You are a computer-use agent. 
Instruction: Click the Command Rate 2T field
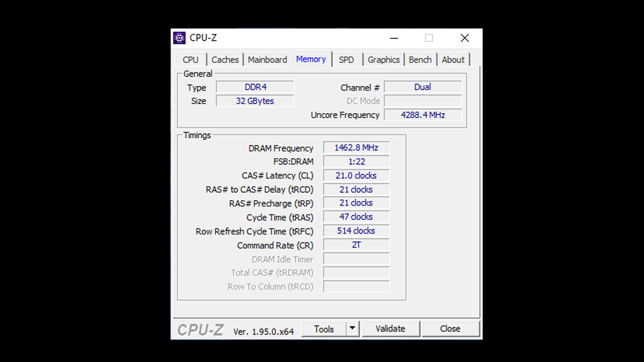coord(356,245)
